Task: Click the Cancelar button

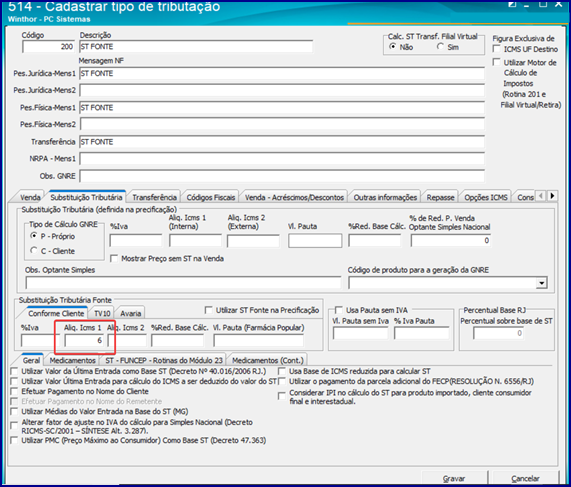Action: (525, 478)
